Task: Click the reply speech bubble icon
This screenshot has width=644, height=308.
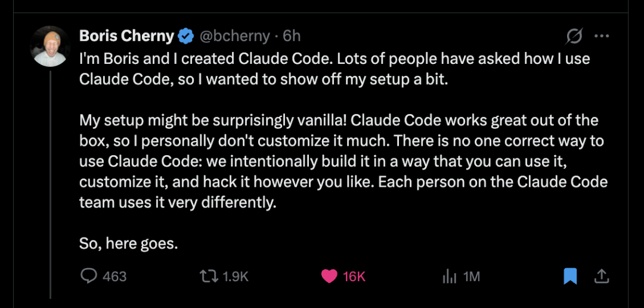Action: 88,276
